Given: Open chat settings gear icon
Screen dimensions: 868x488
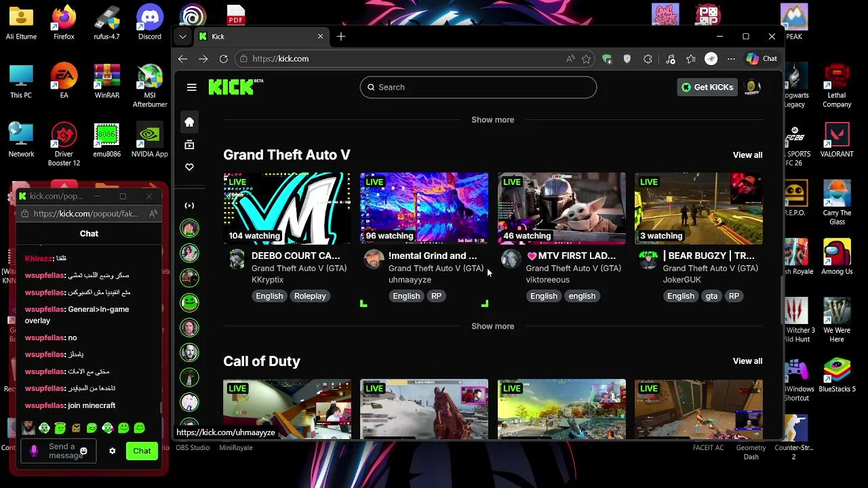Looking at the screenshot, I should [113, 451].
